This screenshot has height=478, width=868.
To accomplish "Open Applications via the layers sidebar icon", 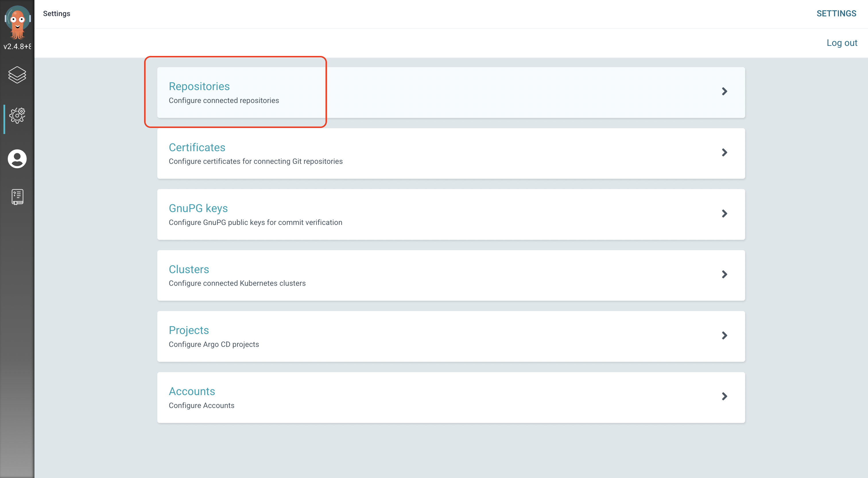I will pos(17,75).
